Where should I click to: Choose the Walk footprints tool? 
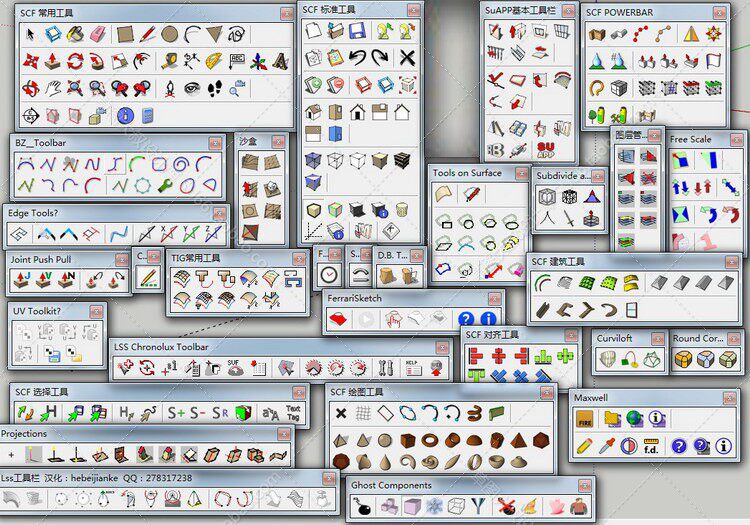pyautogui.click(x=215, y=88)
